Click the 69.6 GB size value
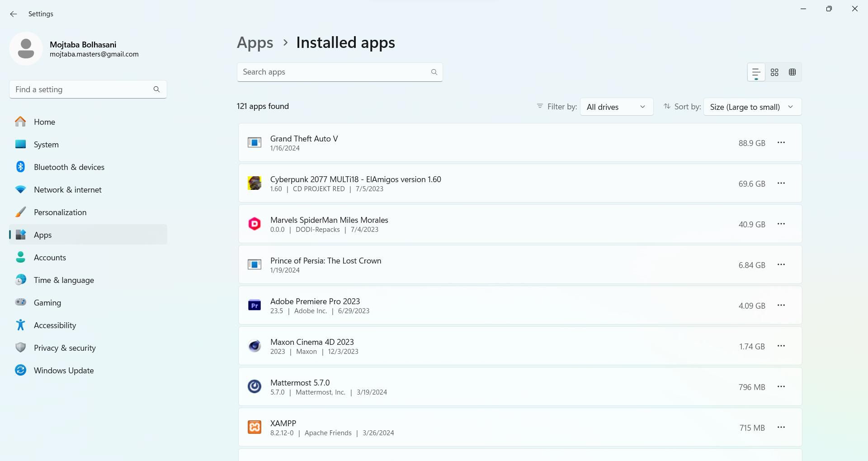 [752, 183]
